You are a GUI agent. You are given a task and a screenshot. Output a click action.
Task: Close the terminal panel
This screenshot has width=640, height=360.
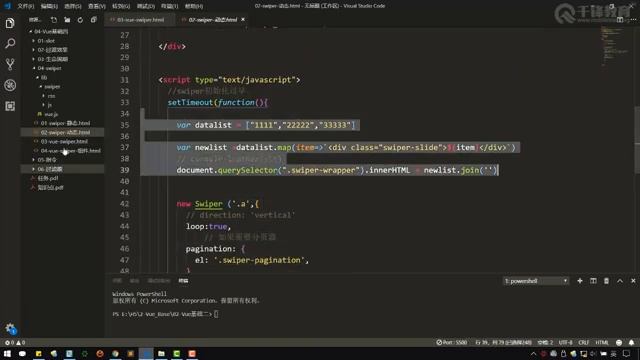click(x=633, y=281)
